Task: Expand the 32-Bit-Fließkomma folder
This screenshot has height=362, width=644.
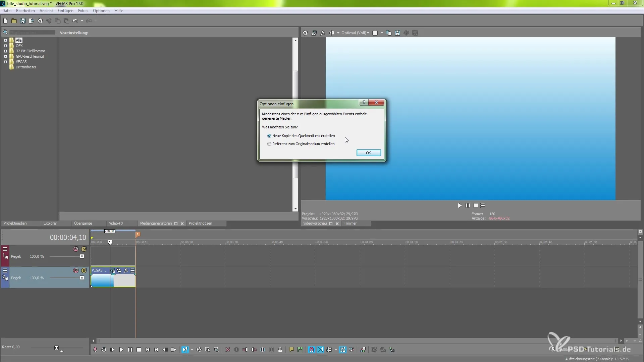Action: point(5,51)
